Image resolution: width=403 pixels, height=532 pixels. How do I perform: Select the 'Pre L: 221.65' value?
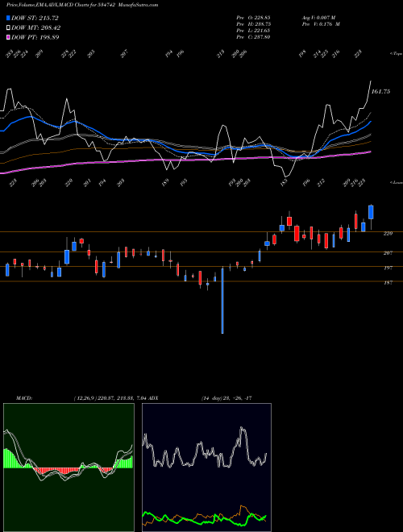click(253, 30)
